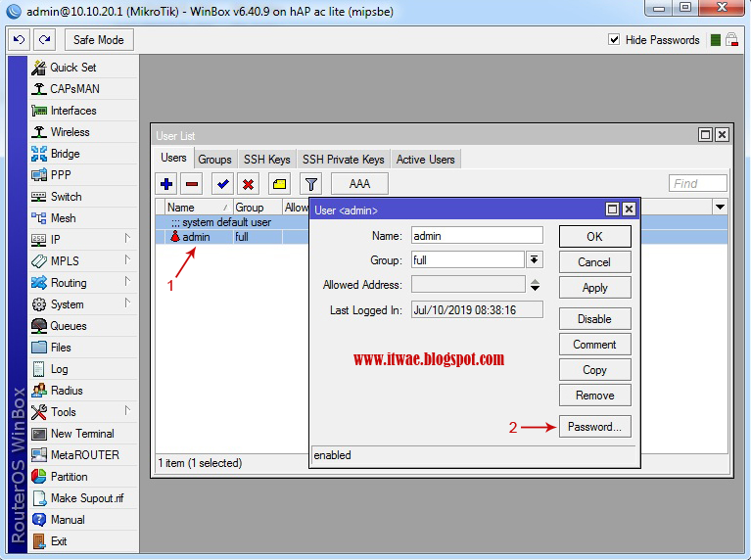Click the Group column header

coord(258,208)
